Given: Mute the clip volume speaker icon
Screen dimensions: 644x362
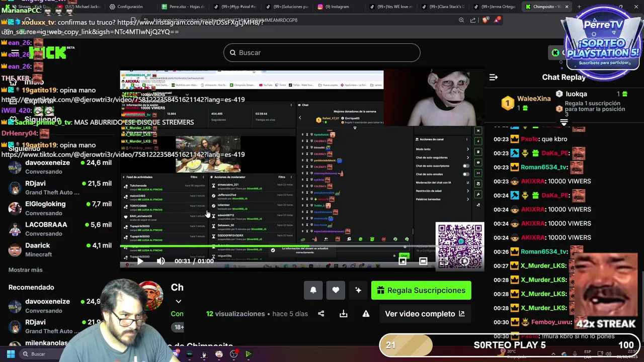Looking at the screenshot, I should tap(161, 261).
